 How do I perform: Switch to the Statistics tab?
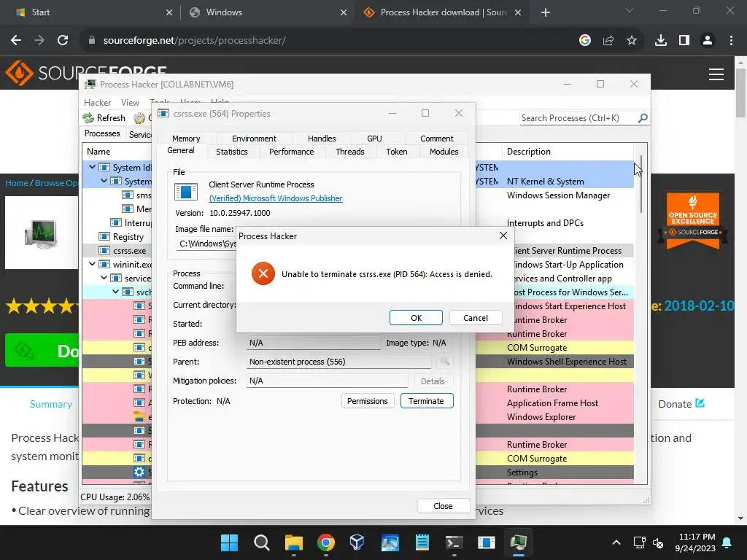coord(232,152)
